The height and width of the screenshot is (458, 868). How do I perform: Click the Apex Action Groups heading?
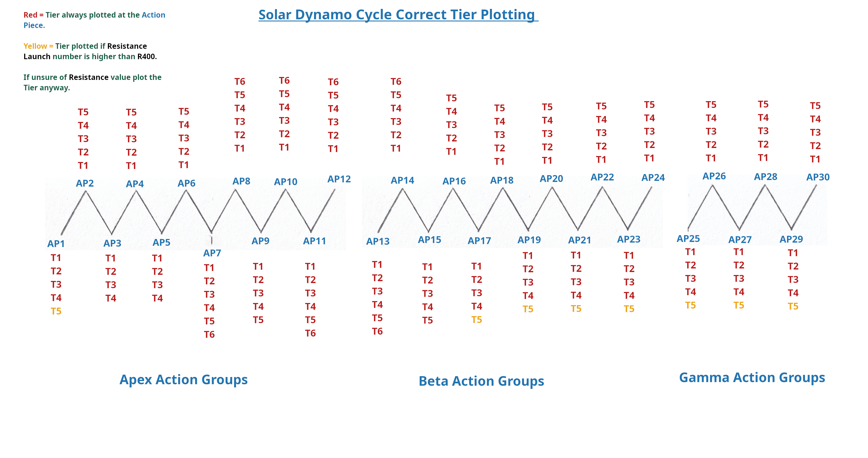(184, 380)
